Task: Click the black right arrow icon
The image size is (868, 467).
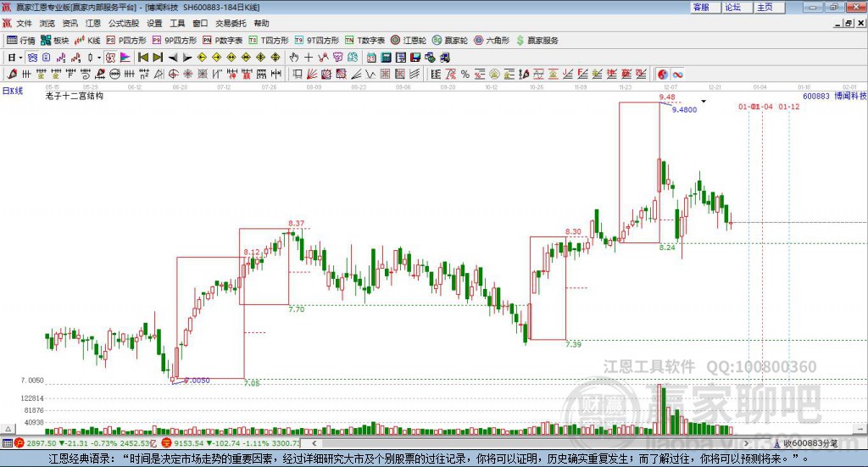Action: point(187,58)
